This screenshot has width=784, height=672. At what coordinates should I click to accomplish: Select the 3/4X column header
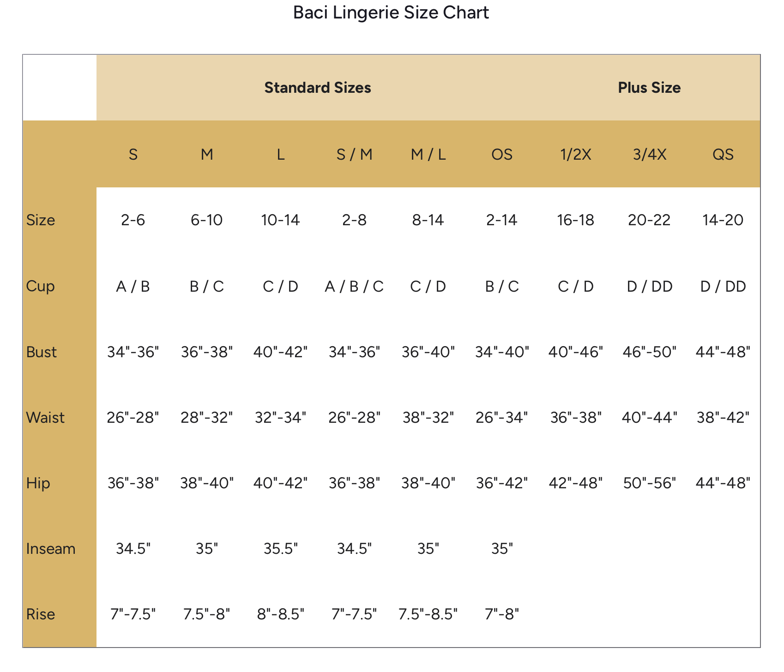[649, 155]
